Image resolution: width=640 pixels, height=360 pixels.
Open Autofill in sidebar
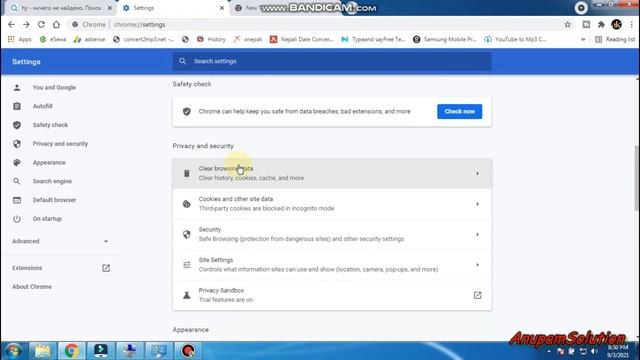click(x=42, y=106)
